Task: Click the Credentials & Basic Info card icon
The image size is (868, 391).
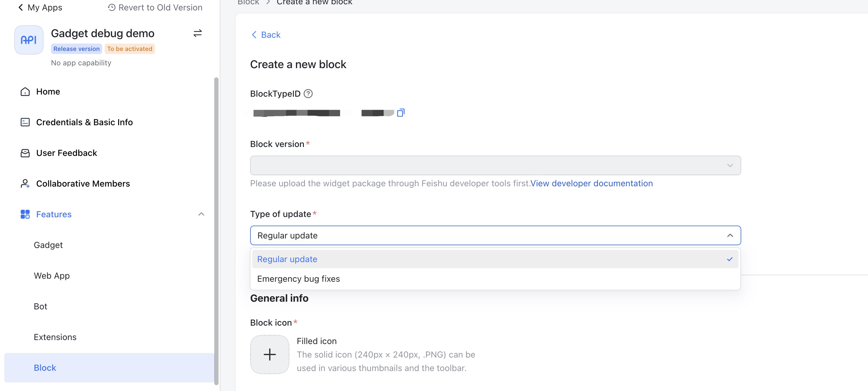Action: click(x=25, y=122)
